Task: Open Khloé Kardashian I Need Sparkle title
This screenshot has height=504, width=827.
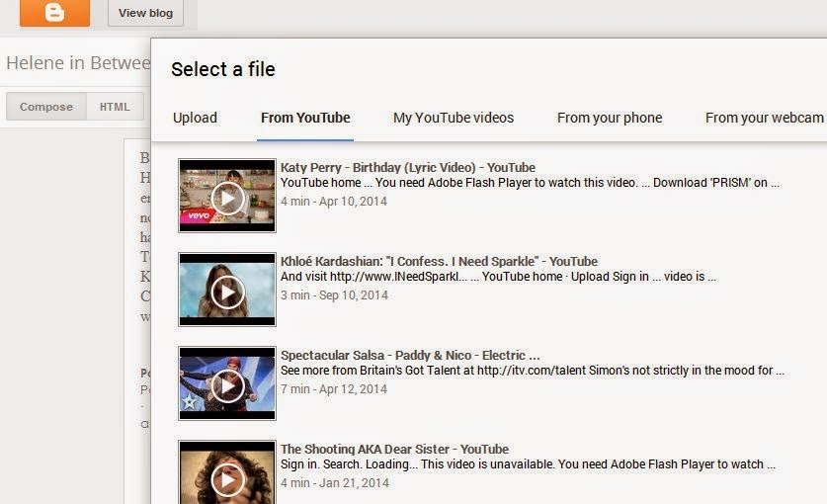Action: [x=439, y=261]
